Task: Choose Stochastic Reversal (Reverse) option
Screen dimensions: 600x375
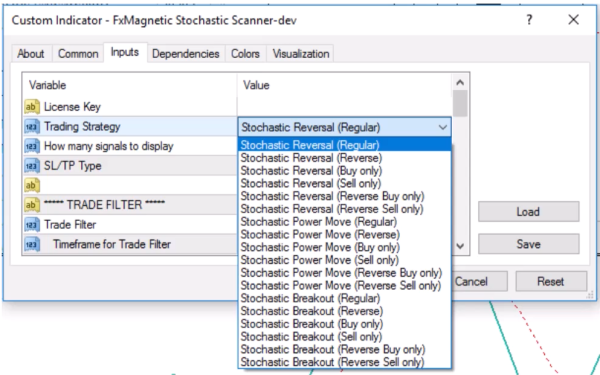Action: point(344,158)
